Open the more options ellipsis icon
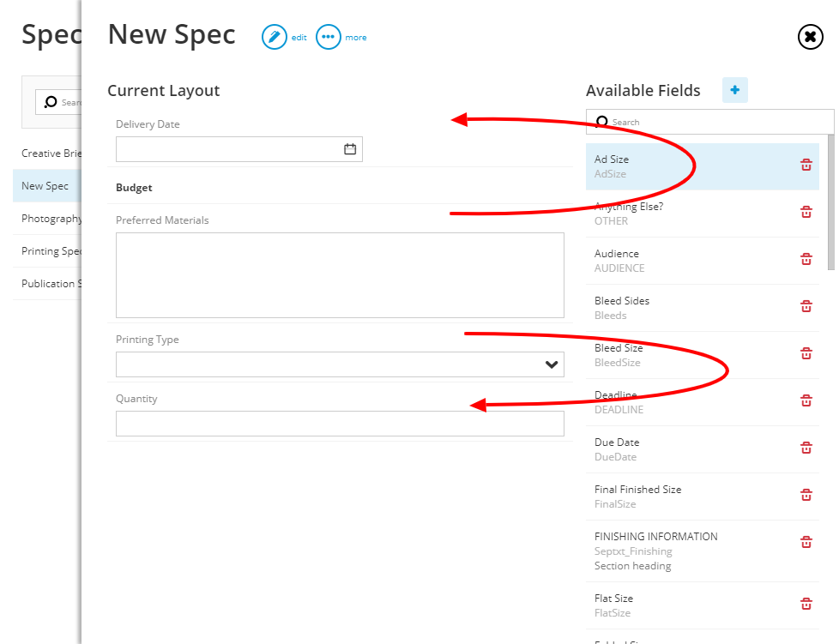The image size is (839, 644). (328, 38)
